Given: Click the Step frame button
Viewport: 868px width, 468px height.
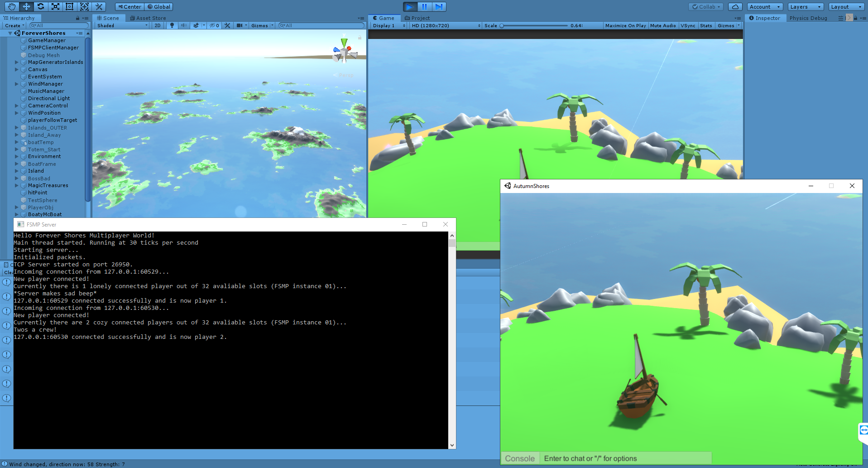Looking at the screenshot, I should click(439, 6).
